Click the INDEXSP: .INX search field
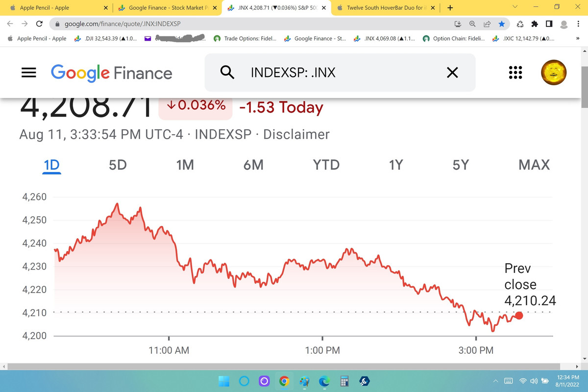 pos(340,73)
